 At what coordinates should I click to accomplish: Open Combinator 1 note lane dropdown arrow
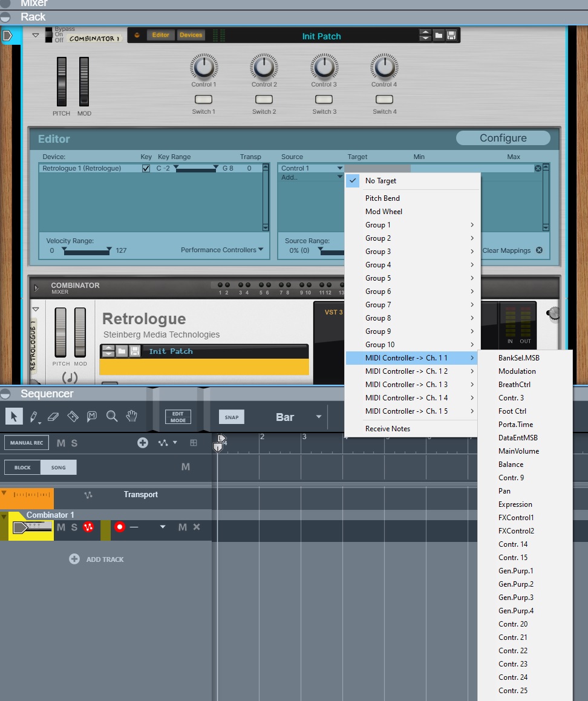tap(163, 527)
